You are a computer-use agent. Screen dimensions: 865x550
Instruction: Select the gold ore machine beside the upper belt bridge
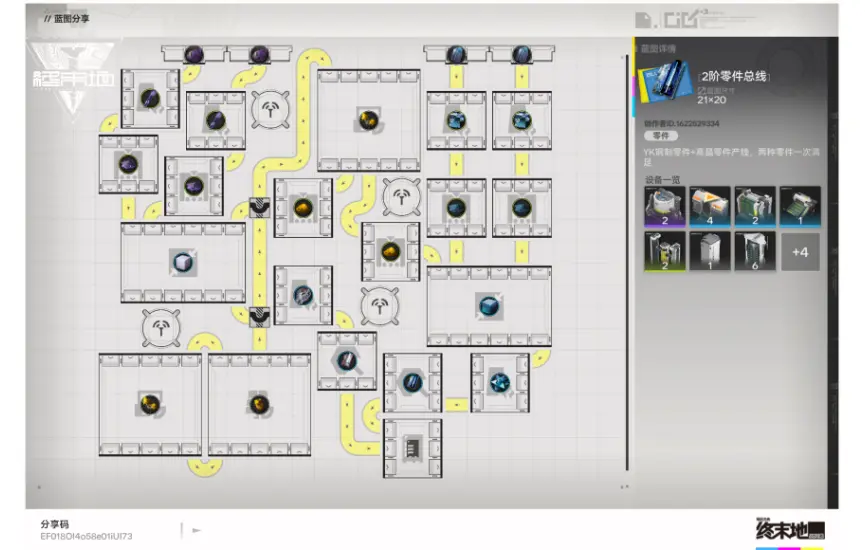[x=303, y=208]
